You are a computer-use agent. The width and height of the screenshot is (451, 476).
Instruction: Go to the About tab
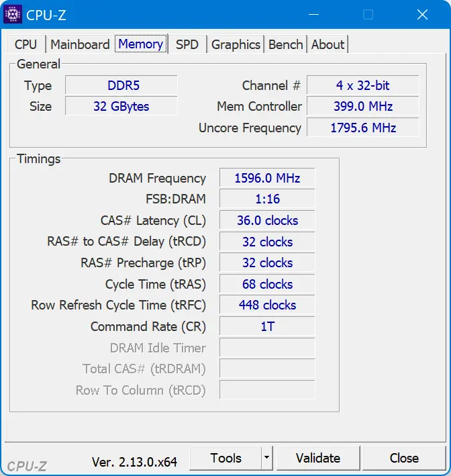click(x=328, y=44)
